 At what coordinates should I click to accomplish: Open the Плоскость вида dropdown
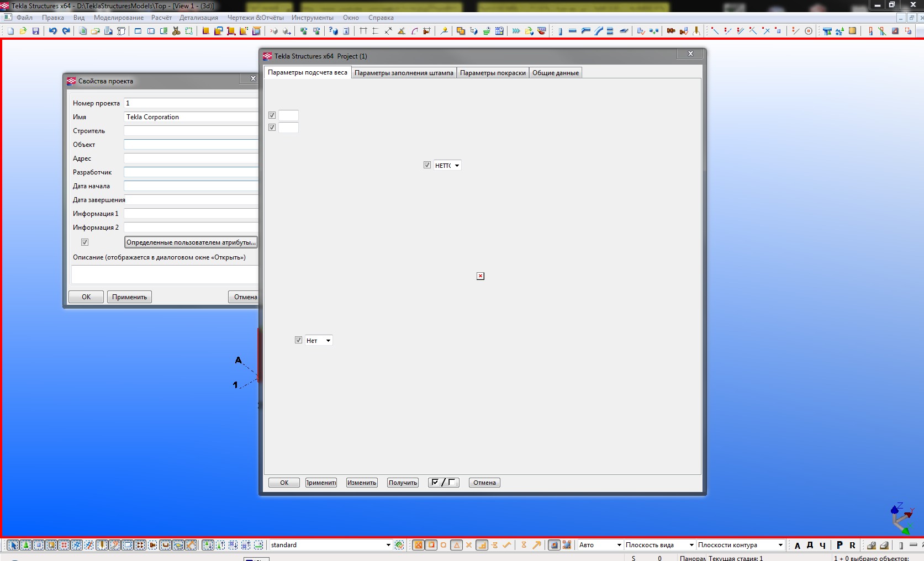click(659, 545)
